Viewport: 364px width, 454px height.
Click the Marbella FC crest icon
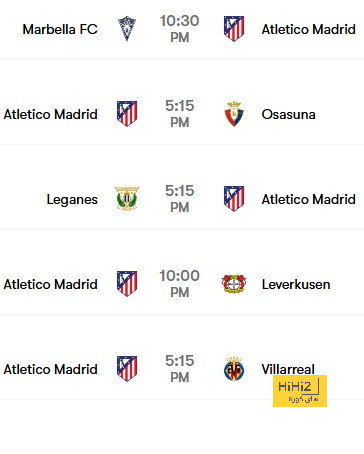tap(127, 29)
